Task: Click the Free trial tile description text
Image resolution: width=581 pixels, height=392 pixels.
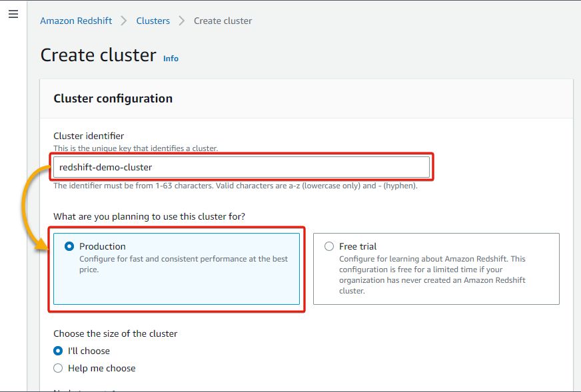Action: click(x=432, y=275)
